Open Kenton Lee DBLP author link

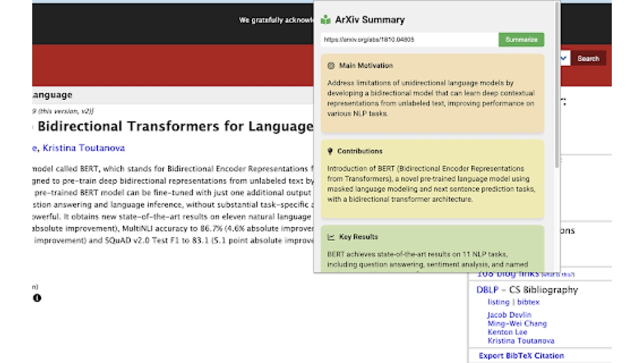coord(507,332)
